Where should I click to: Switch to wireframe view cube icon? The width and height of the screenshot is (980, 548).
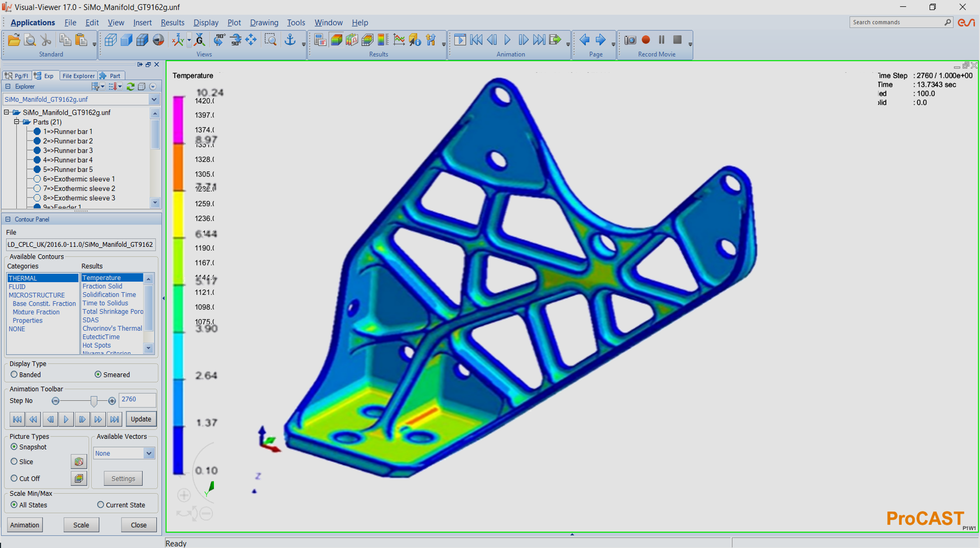click(x=111, y=40)
